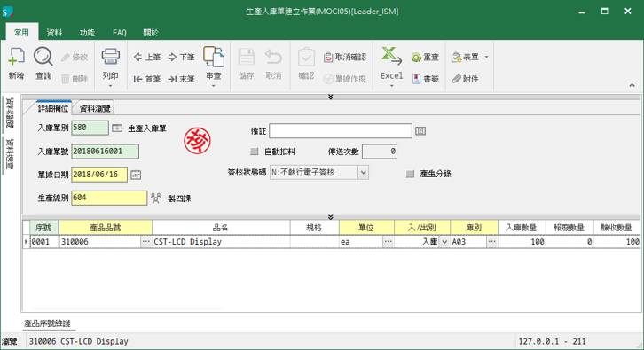
Task: Click ellipsis button beside unit ea
Action: (389, 242)
